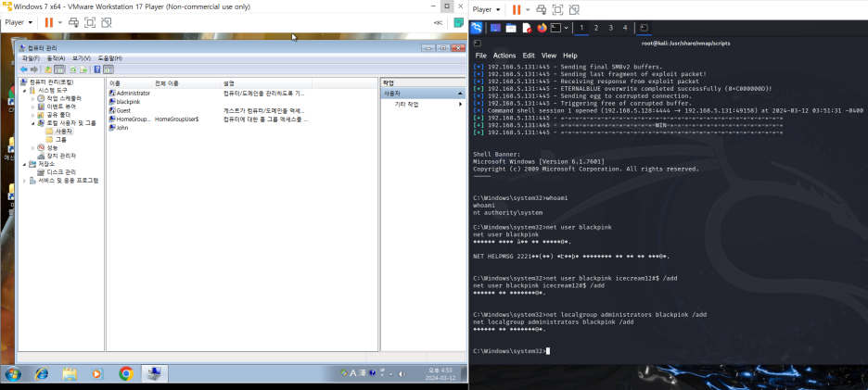Open terminal Help menu
The width and height of the screenshot is (868, 390).
coord(570,56)
